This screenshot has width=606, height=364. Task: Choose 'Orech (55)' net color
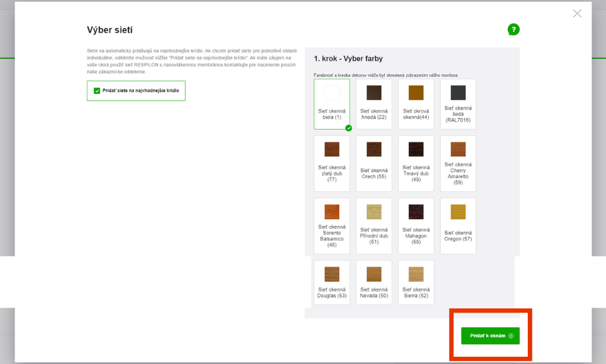pos(374,163)
